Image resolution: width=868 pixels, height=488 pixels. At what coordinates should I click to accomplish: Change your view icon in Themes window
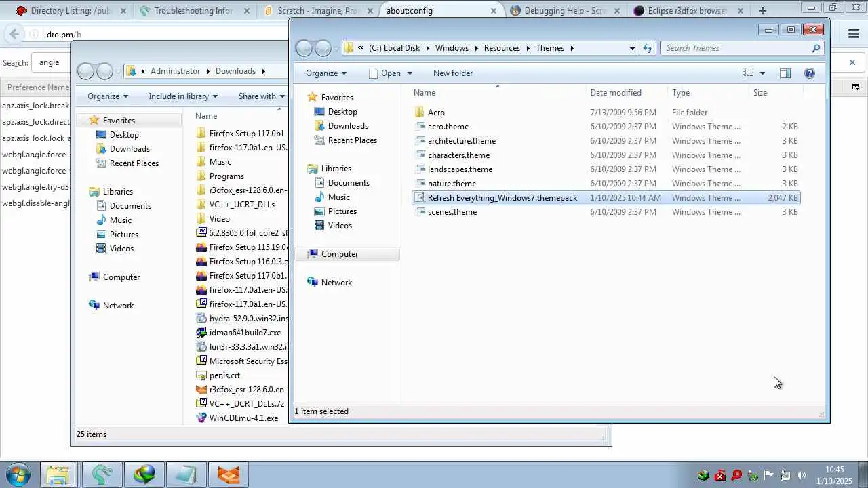tap(748, 73)
